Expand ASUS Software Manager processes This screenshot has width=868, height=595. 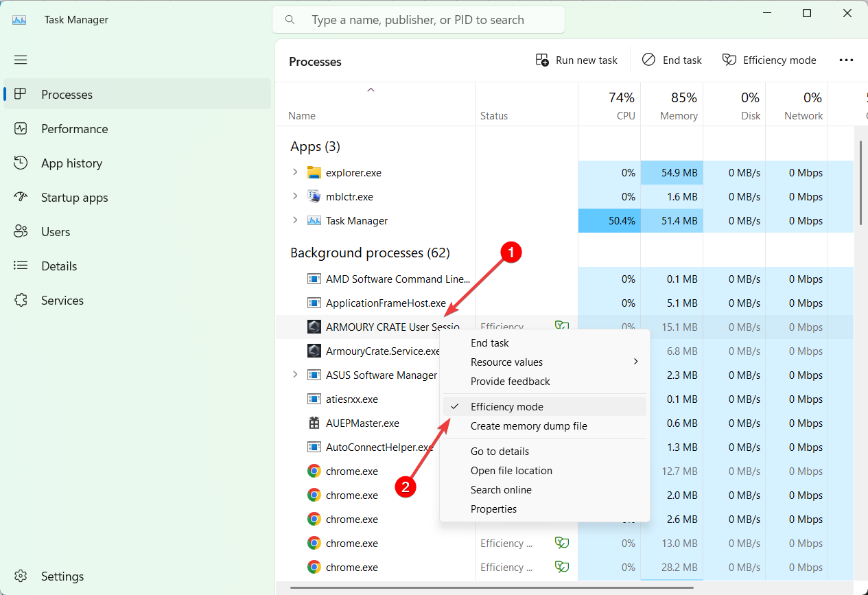click(295, 375)
